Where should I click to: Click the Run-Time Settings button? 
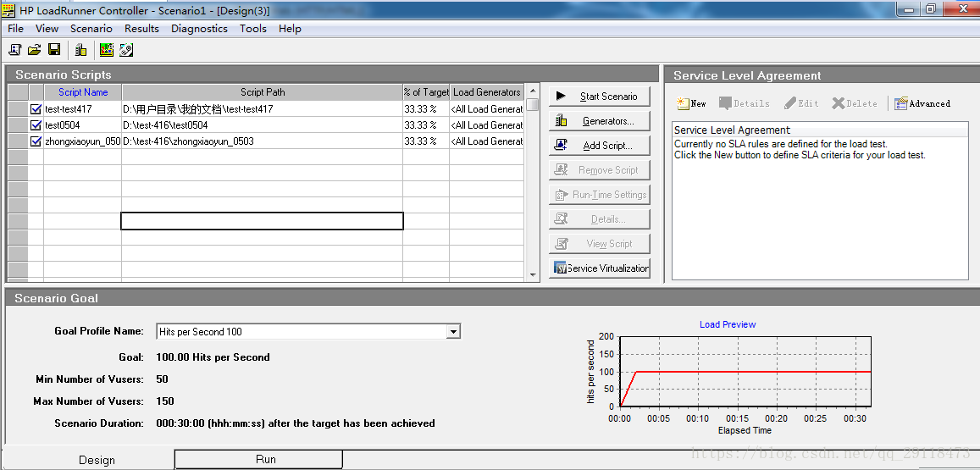point(600,195)
